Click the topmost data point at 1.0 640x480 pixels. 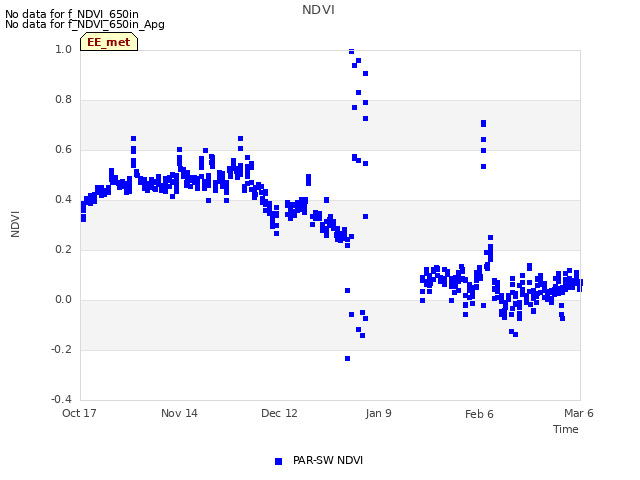click(351, 51)
